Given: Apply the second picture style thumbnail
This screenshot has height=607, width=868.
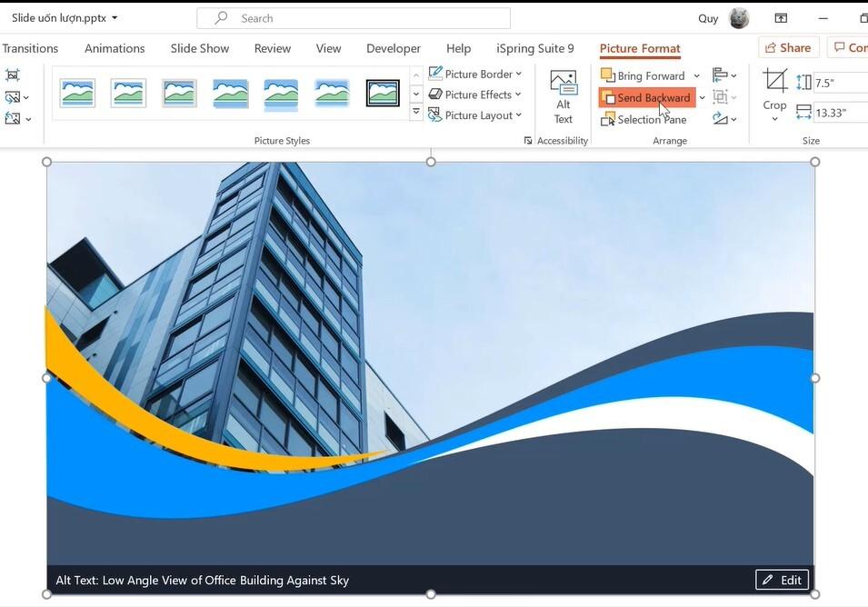Looking at the screenshot, I should 128,93.
